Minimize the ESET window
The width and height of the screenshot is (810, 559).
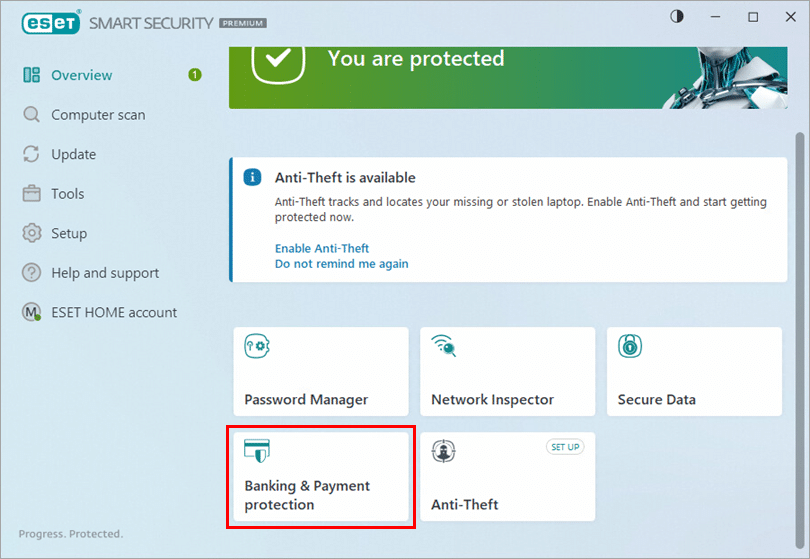coord(715,17)
